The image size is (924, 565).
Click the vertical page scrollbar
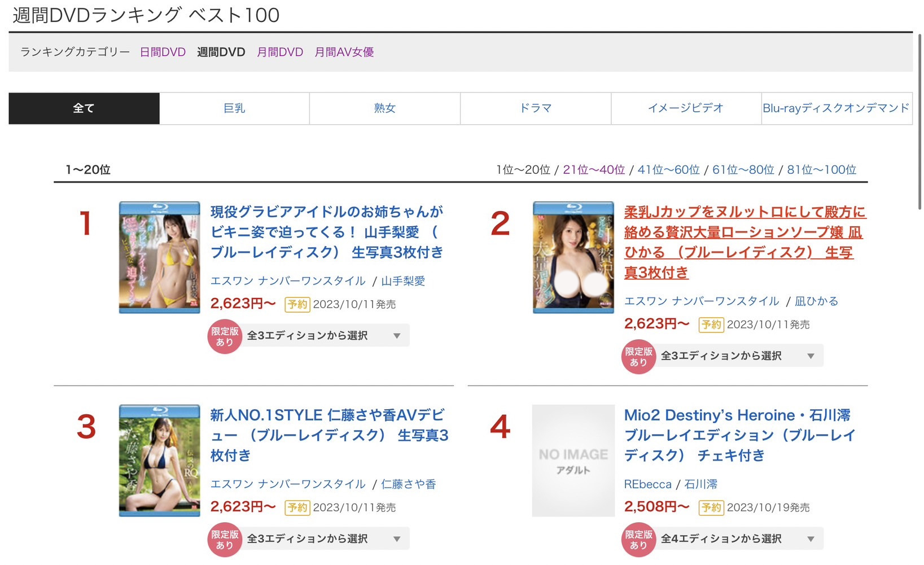pos(919,121)
